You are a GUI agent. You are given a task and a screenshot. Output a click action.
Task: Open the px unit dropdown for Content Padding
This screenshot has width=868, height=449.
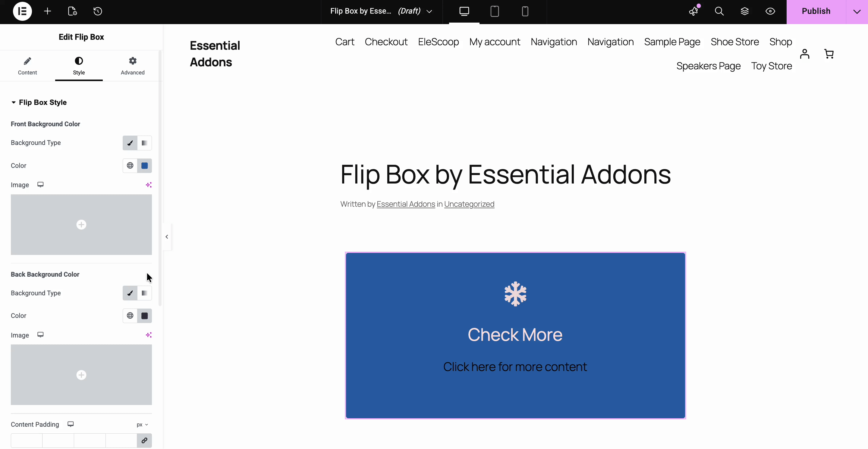(x=142, y=424)
